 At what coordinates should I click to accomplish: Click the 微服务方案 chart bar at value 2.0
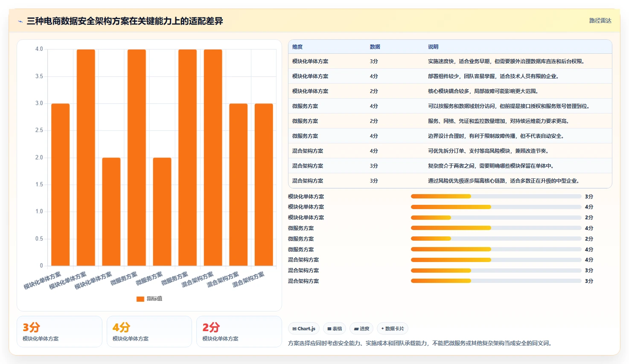click(x=162, y=212)
